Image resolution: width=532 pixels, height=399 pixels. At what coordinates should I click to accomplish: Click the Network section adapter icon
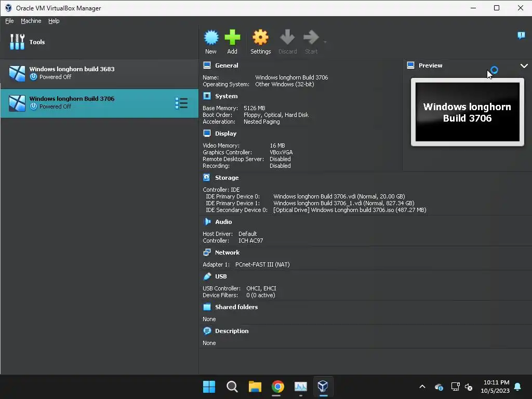pos(207,252)
